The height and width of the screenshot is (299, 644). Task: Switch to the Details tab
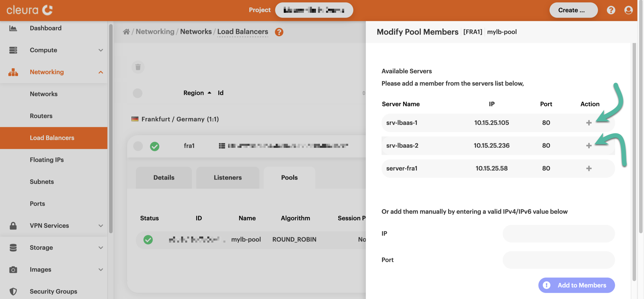coord(164,178)
